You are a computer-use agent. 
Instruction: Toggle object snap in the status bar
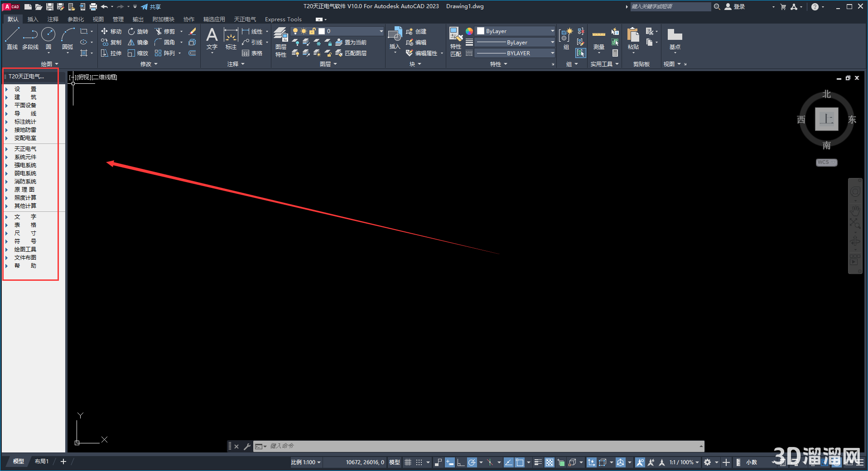pos(472,462)
